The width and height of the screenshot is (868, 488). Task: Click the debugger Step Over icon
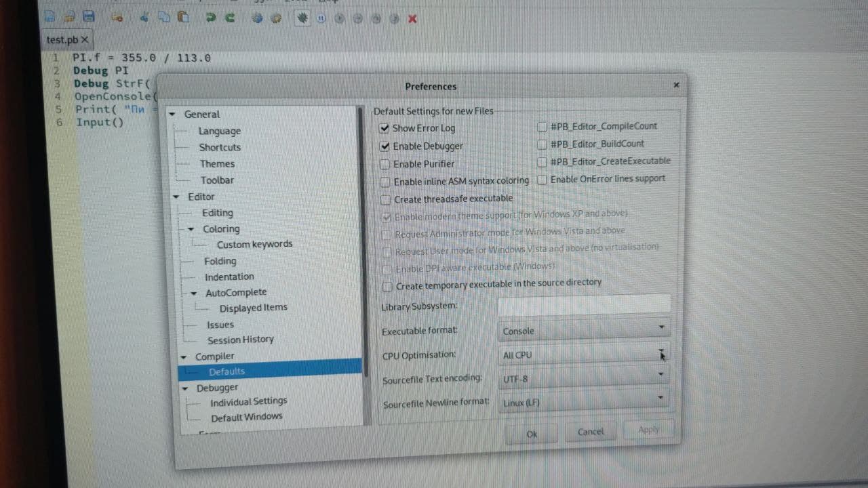tap(376, 19)
